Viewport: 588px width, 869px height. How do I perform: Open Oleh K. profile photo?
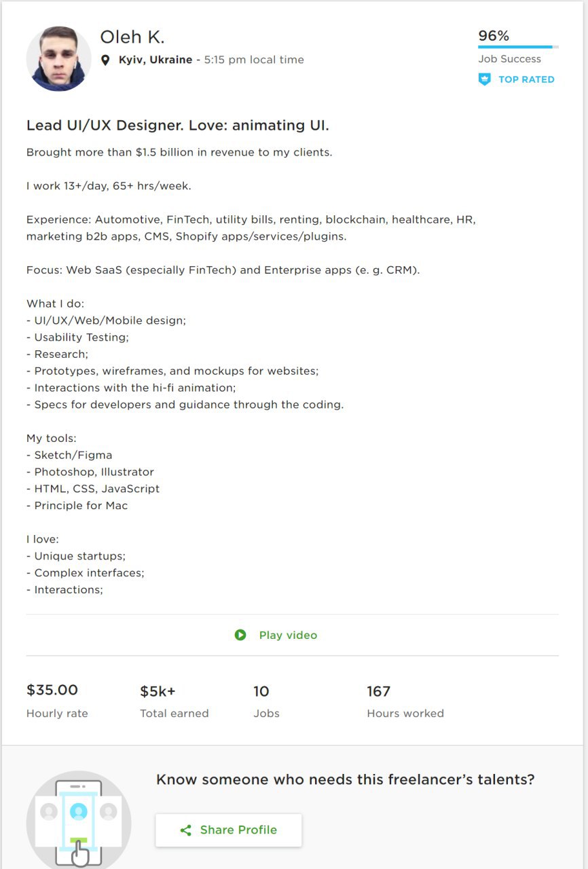click(x=58, y=59)
